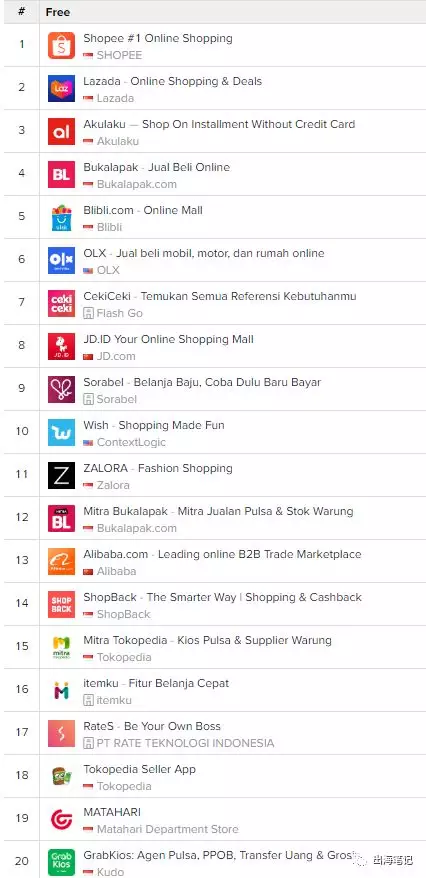Select the Wish blue app icon
Viewport: 426px width, 878px height.
61,432
